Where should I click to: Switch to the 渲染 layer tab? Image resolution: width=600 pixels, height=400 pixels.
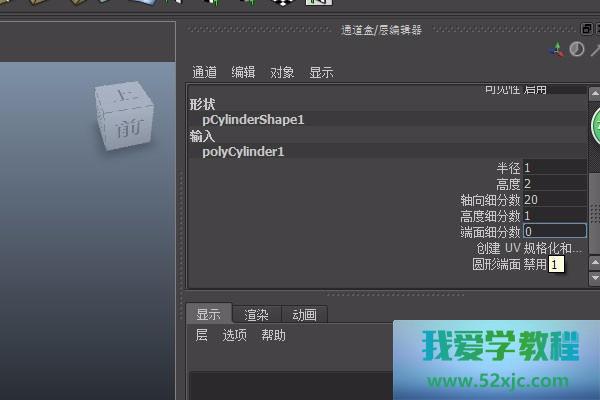click(256, 314)
